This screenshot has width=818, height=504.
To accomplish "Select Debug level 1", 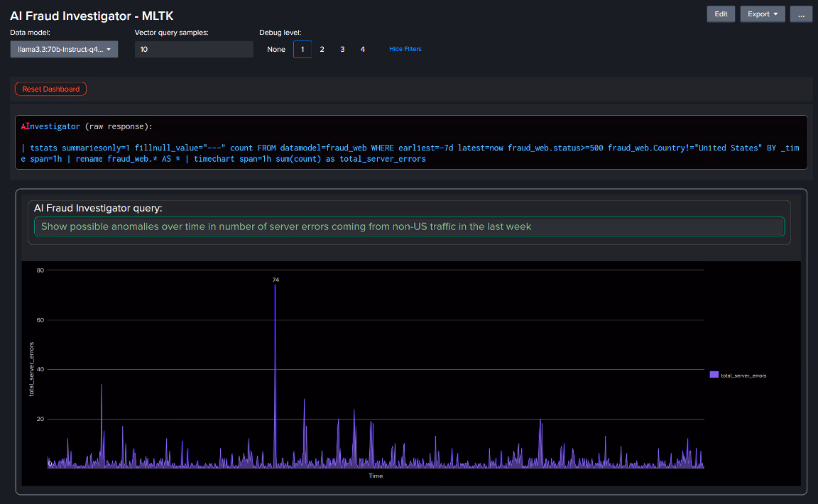I will click(302, 49).
